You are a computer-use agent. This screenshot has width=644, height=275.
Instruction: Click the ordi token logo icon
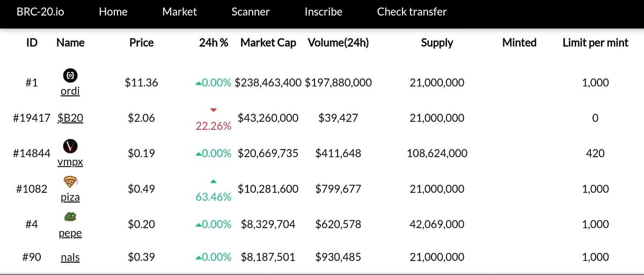coord(70,75)
